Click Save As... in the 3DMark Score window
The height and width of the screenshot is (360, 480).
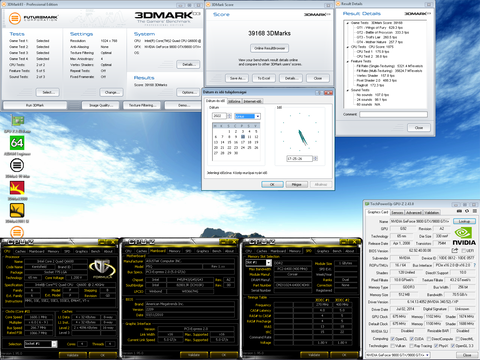(237, 78)
